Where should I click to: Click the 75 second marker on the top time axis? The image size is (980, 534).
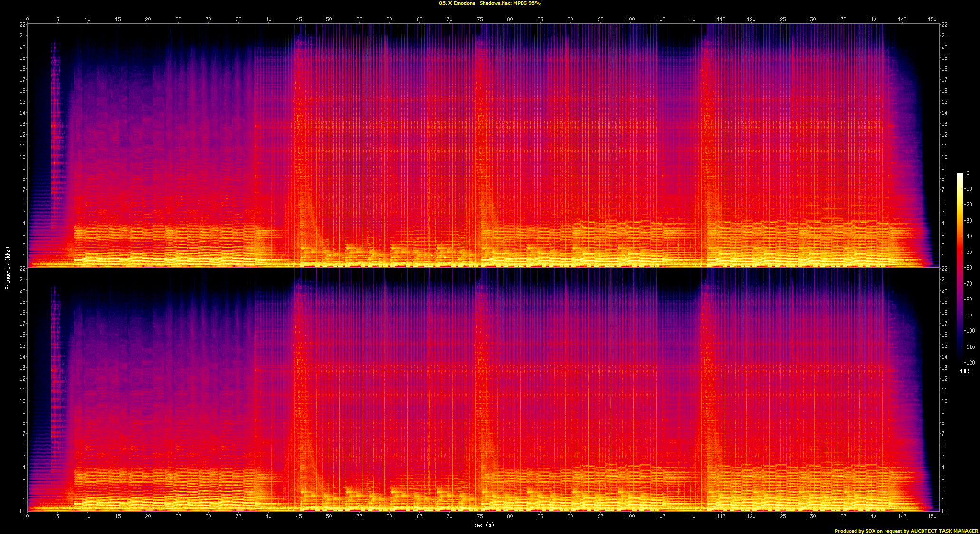[x=480, y=19]
